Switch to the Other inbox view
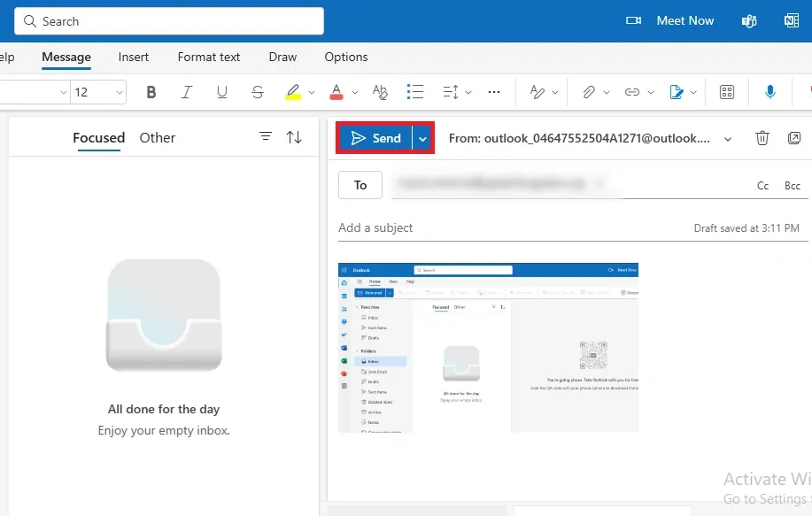Viewport: 812px width, 516px height. pos(157,137)
